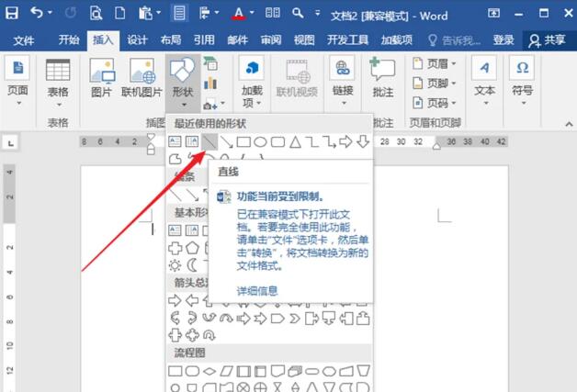Select the rounded rectangle in recent shapes
577x392 pixels.
[277, 142]
